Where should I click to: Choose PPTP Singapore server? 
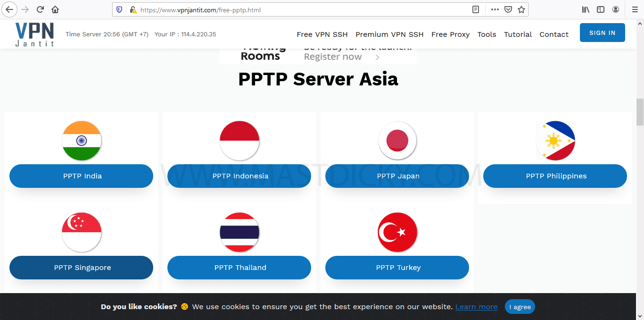81,268
